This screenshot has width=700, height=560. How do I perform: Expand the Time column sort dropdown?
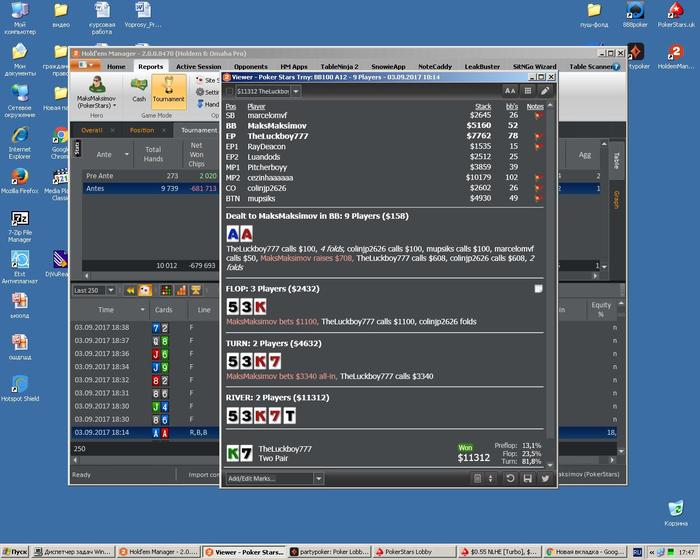142,309
